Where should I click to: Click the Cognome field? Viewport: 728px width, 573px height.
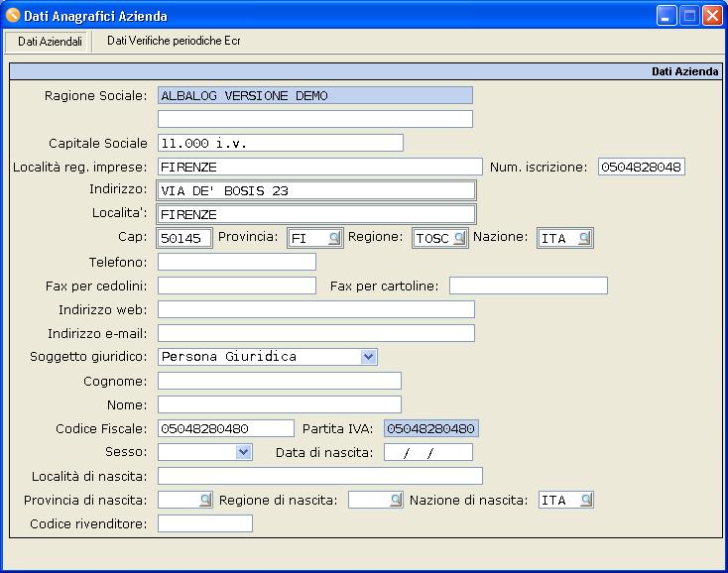coord(280,381)
